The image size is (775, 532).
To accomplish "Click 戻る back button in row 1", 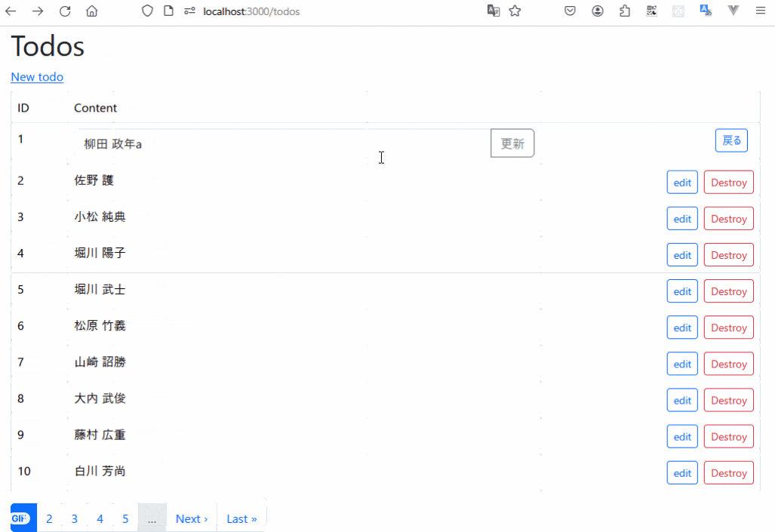I will [731, 140].
